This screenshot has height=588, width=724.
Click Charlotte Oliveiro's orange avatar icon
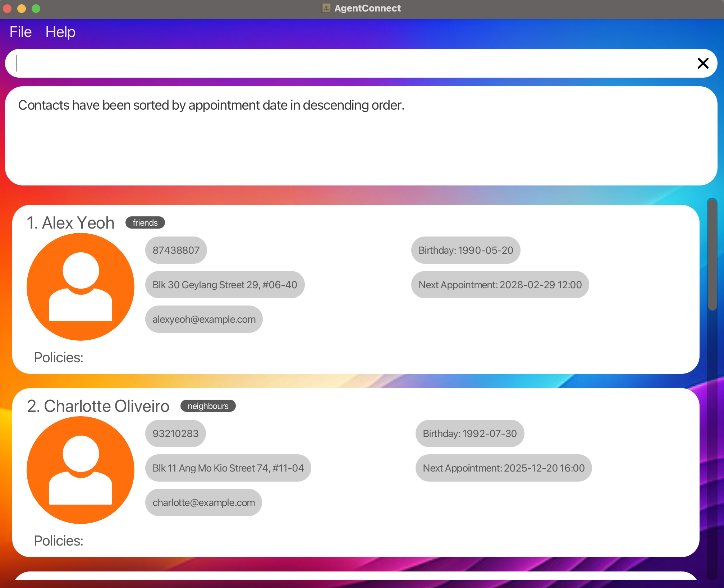click(x=81, y=470)
